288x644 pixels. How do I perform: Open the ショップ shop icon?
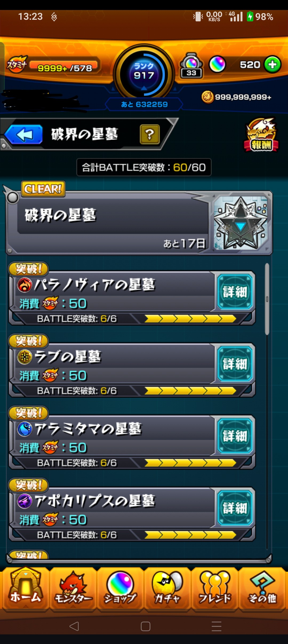(120, 589)
